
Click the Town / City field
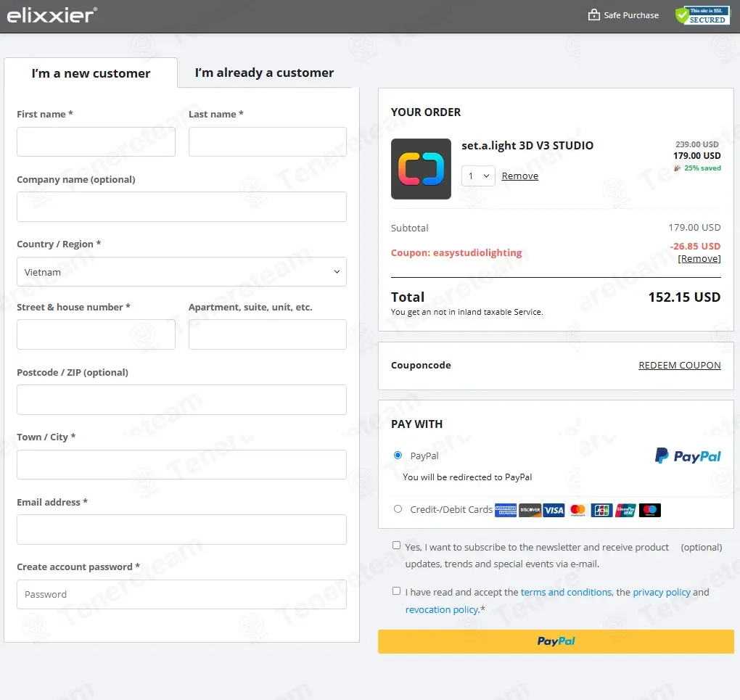pos(181,464)
